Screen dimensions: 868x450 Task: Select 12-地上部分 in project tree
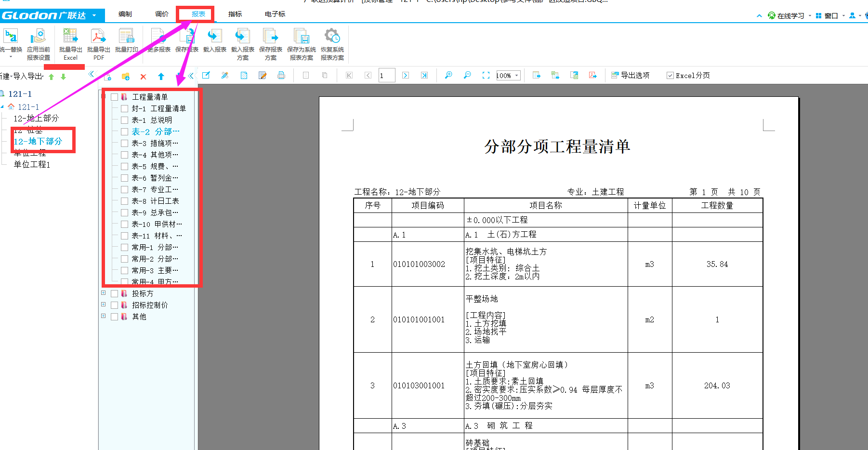click(x=36, y=118)
